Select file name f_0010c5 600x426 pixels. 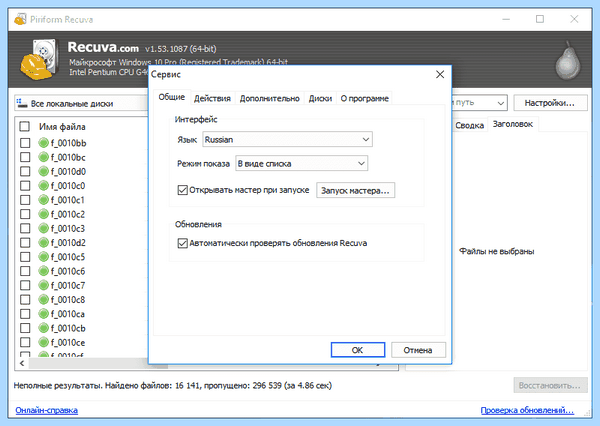click(68, 257)
